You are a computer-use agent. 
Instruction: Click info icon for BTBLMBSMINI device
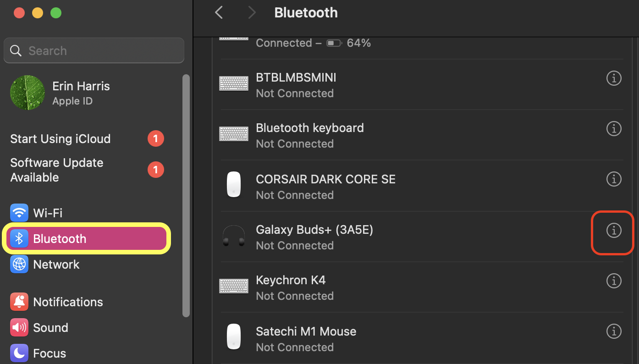[613, 78]
